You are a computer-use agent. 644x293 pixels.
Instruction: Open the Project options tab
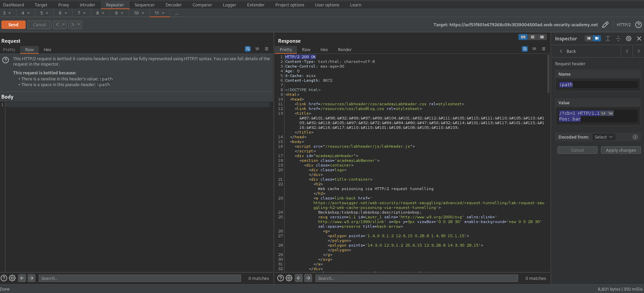point(290,5)
